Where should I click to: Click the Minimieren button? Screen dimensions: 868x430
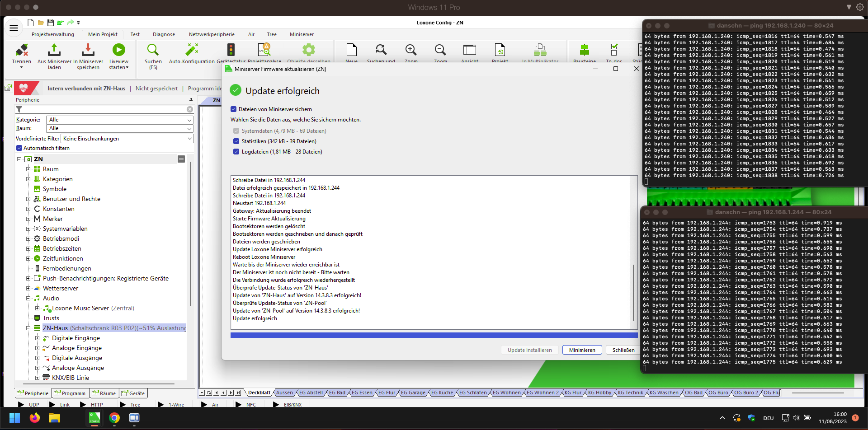tap(582, 350)
